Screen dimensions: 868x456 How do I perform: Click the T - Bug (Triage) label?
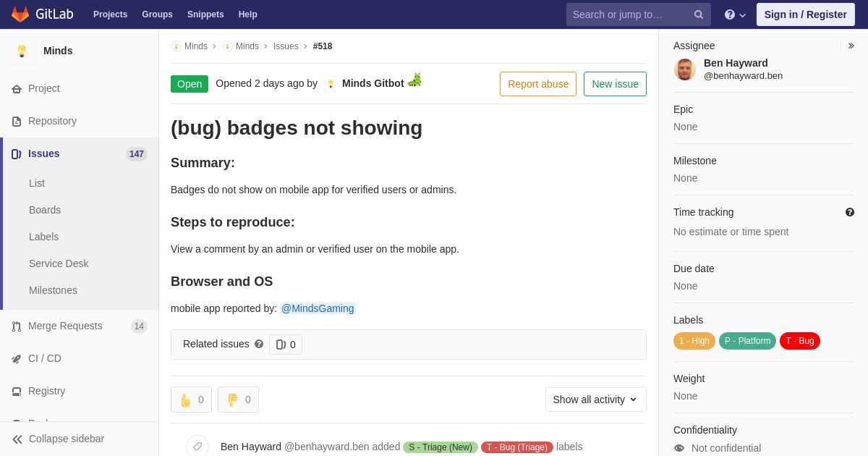point(517,447)
